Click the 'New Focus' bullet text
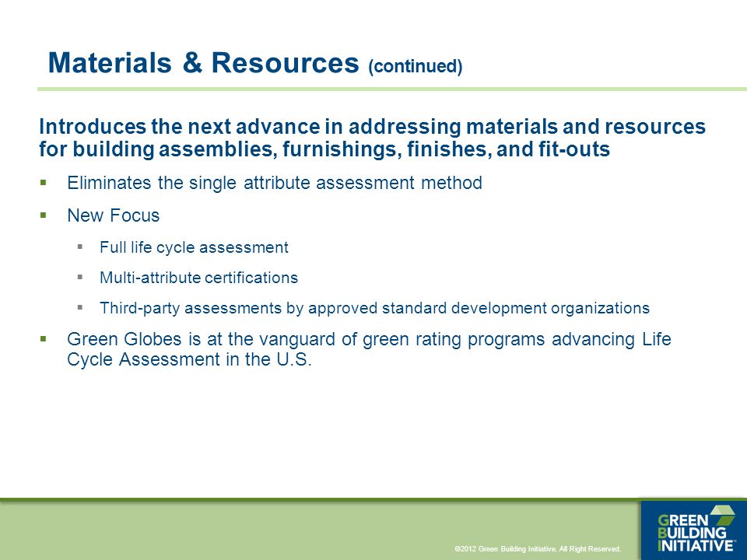The height and width of the screenshot is (560, 747). point(114,215)
